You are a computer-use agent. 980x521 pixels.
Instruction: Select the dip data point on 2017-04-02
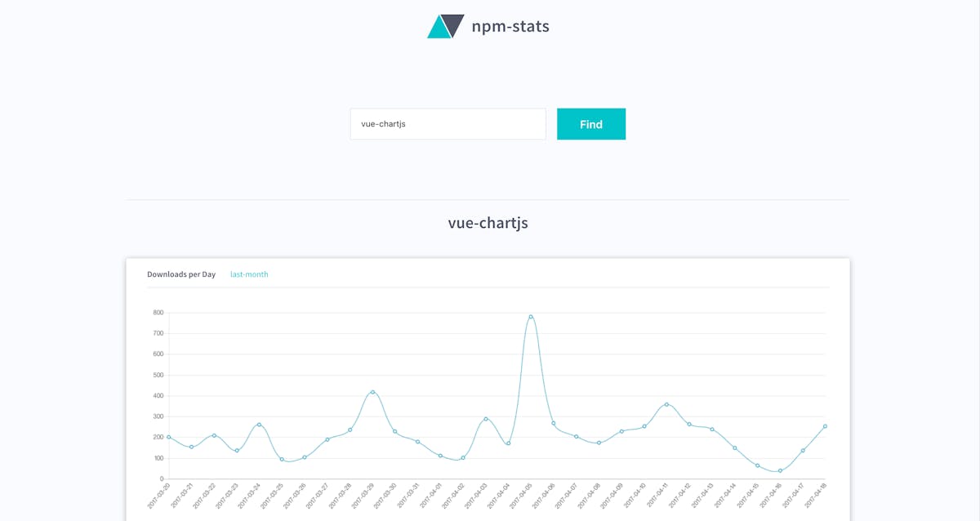click(x=463, y=457)
